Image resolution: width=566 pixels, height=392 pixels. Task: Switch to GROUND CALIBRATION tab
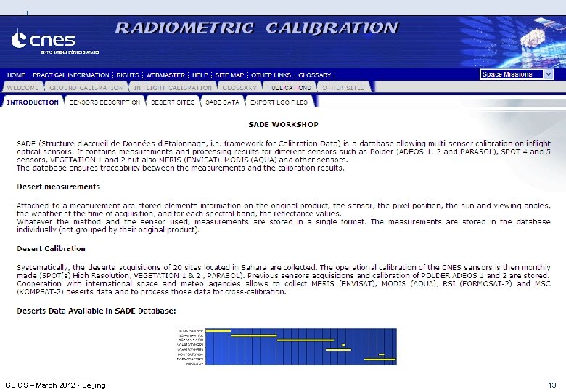coord(86,88)
